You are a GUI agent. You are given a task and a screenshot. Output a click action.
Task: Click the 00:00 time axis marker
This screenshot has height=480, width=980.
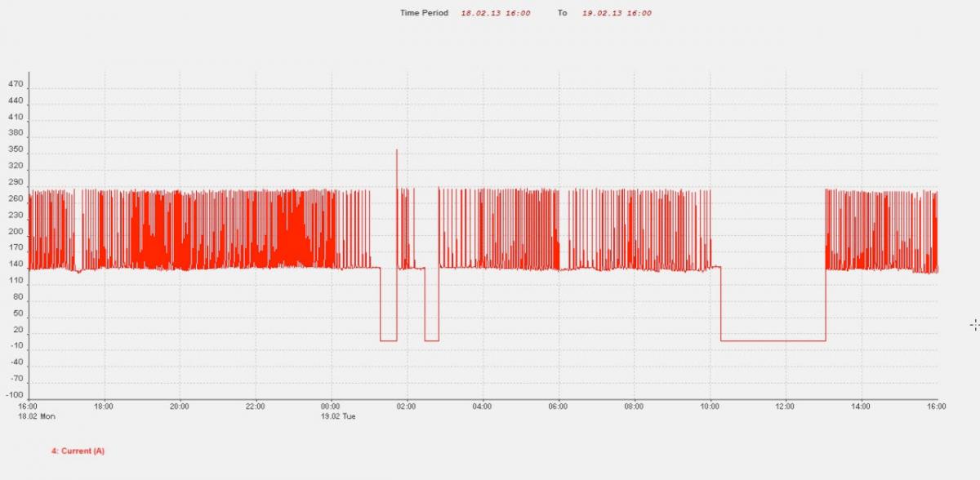[x=331, y=406]
